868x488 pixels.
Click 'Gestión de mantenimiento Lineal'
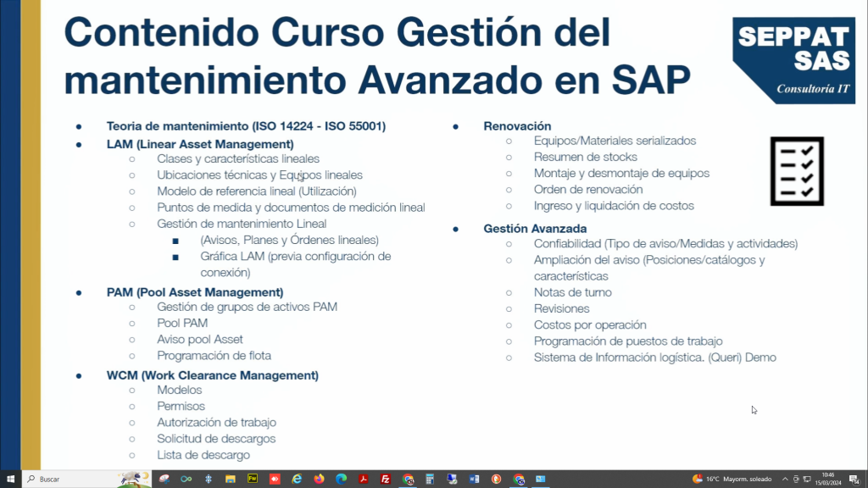tap(242, 224)
